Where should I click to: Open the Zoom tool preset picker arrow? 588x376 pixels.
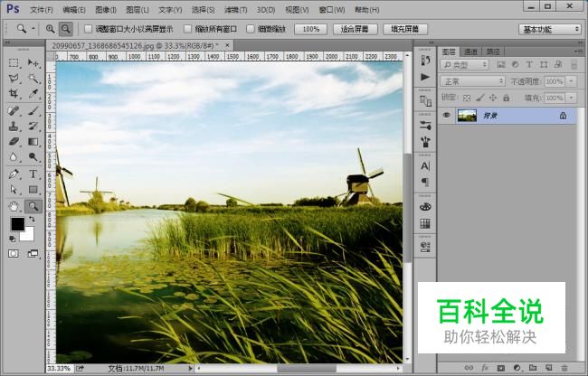33,29
